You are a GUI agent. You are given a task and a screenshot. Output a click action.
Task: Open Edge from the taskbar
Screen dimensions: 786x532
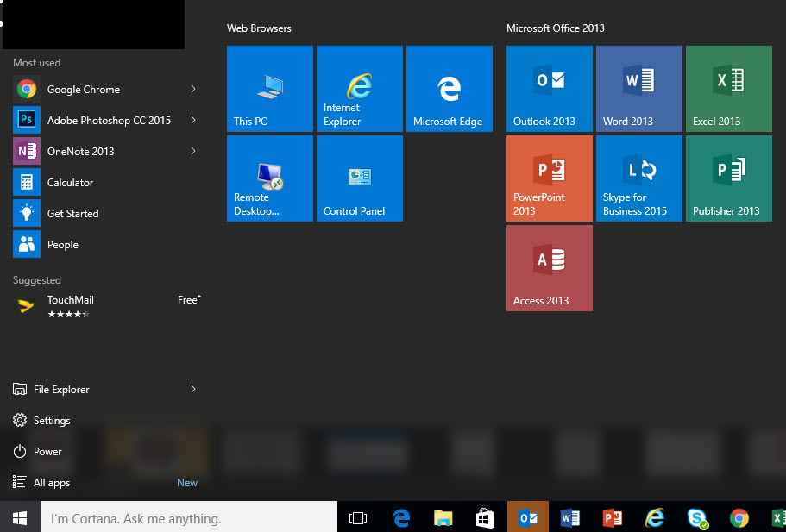[x=401, y=517]
